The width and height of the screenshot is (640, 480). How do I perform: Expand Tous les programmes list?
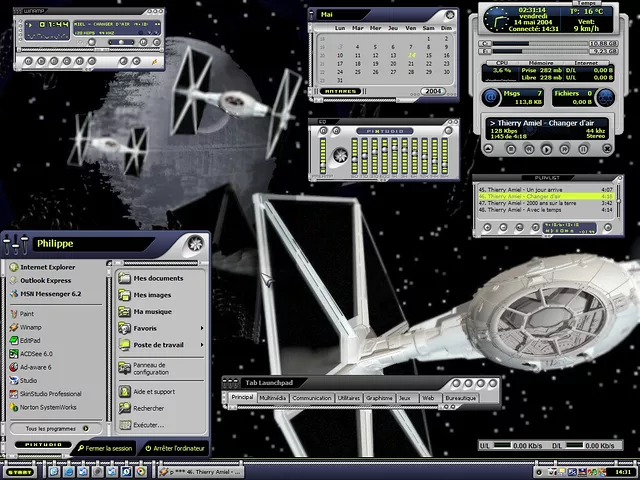[x=54, y=428]
